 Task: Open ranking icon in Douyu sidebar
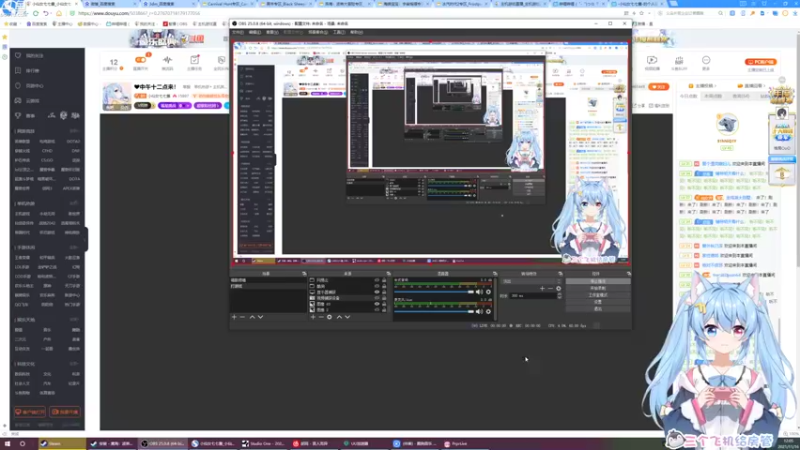[x=18, y=70]
